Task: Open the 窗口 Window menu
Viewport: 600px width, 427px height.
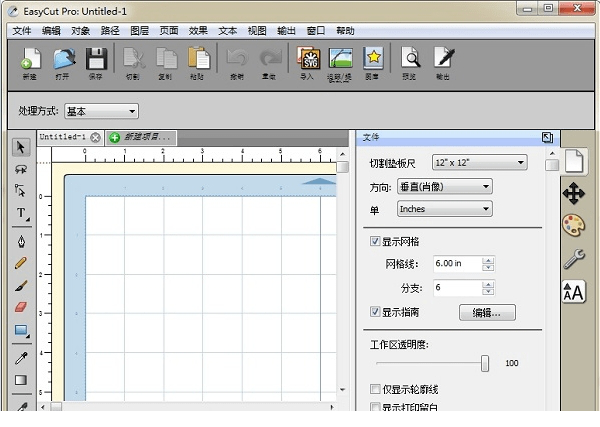Action: tap(316, 31)
